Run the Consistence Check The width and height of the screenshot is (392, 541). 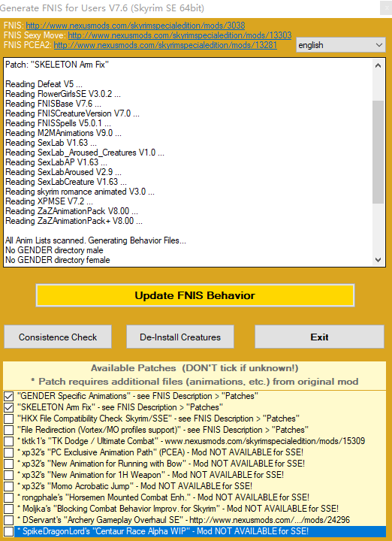[58, 337]
